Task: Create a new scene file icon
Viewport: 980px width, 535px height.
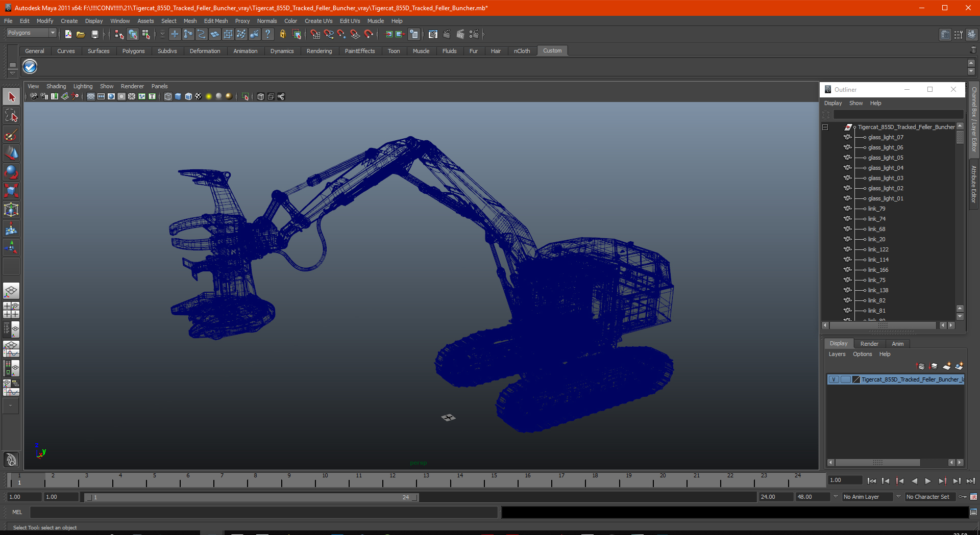Action: coord(68,34)
